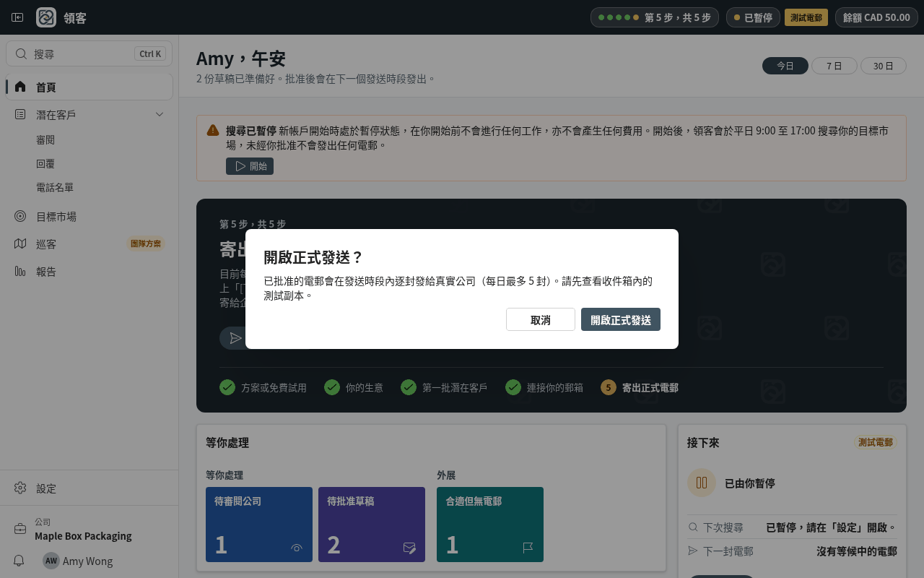
Task: Click the notifications bell icon
Action: (19, 561)
